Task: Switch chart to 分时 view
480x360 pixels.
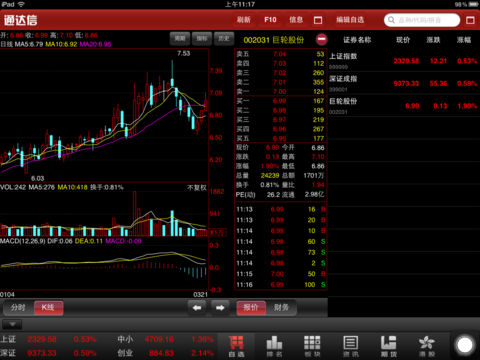Action: [18, 307]
